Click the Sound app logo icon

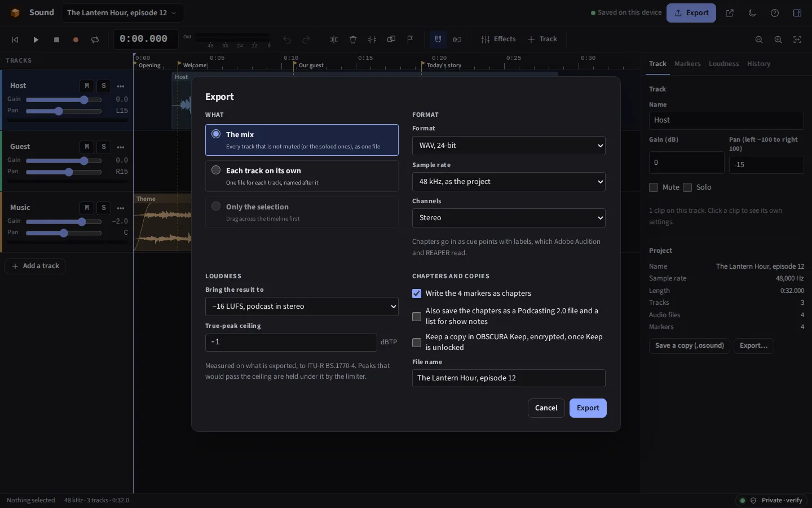click(15, 13)
